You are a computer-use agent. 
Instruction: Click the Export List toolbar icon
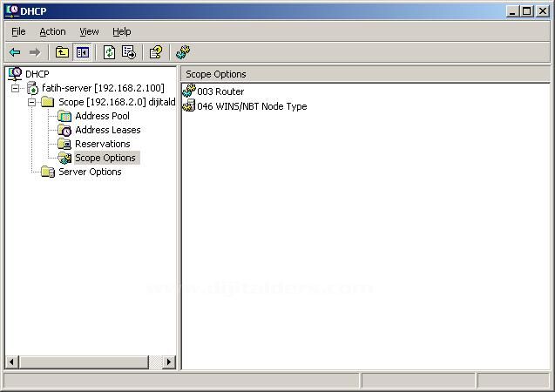click(x=129, y=52)
